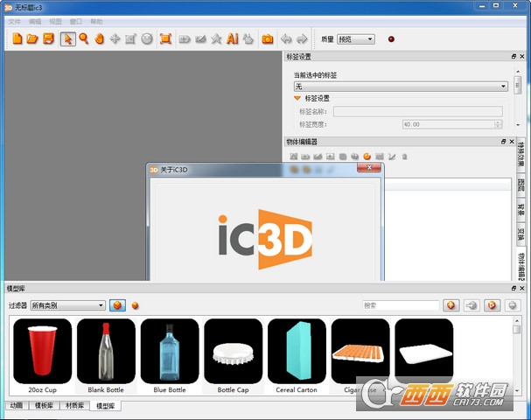Click first icon in 物体编辑器 toolbar
The width and height of the screenshot is (531, 420).
(294, 157)
